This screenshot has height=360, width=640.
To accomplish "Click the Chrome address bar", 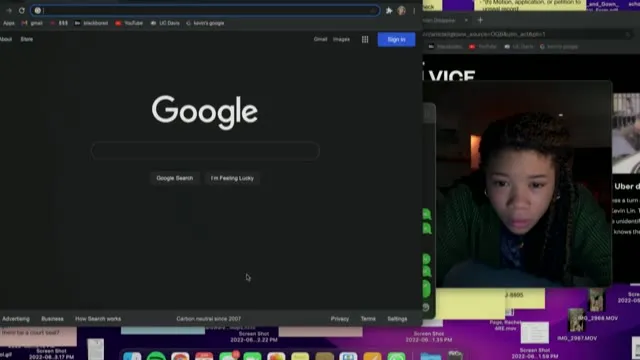I will pyautogui.click(x=205, y=11).
